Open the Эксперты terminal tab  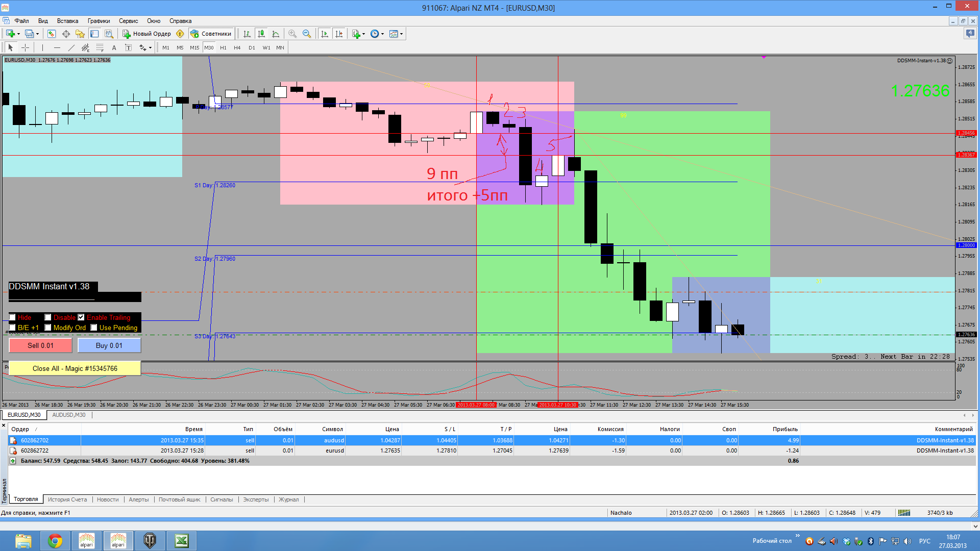256,499
